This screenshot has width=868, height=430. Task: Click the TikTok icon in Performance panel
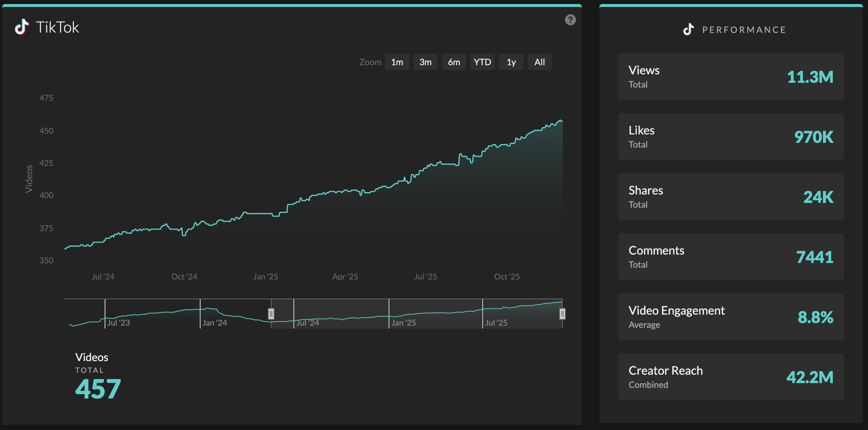pyautogui.click(x=688, y=29)
